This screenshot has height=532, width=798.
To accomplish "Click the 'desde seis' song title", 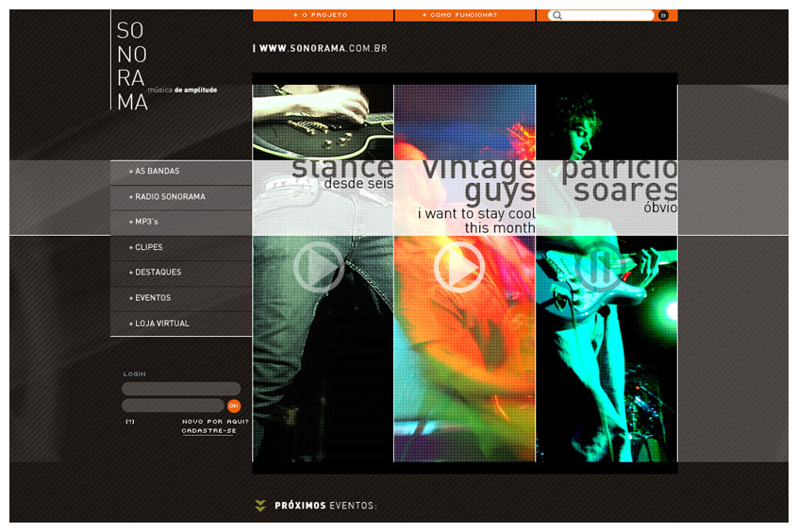I will click(358, 183).
